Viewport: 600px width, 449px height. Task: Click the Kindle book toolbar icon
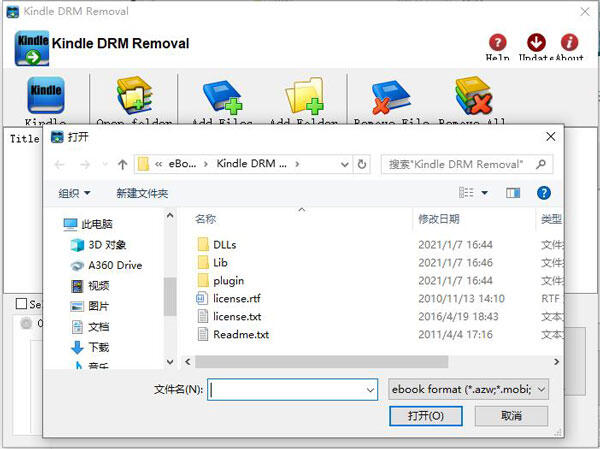(x=46, y=95)
